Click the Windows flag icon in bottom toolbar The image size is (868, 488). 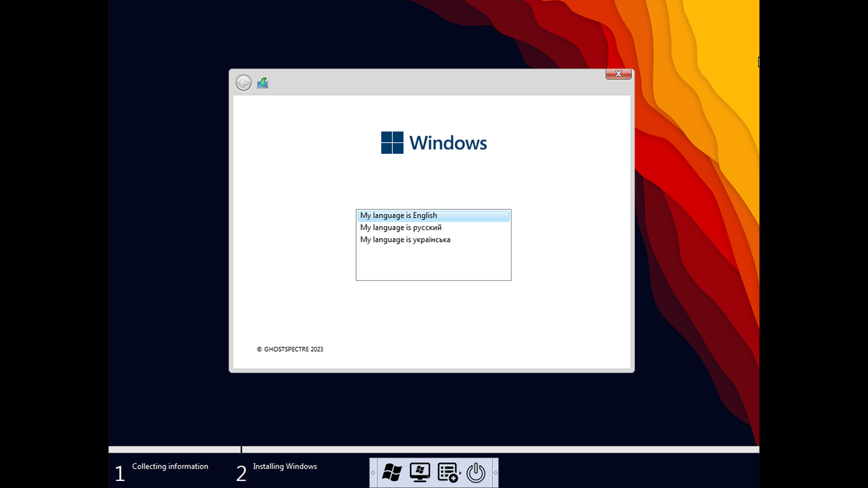[x=392, y=473]
